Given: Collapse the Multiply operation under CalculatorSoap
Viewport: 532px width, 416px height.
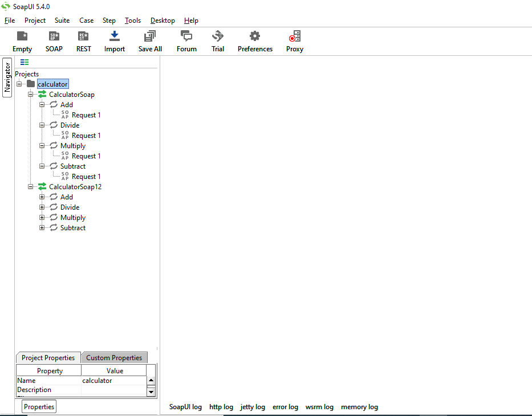Looking at the screenshot, I should pos(42,145).
